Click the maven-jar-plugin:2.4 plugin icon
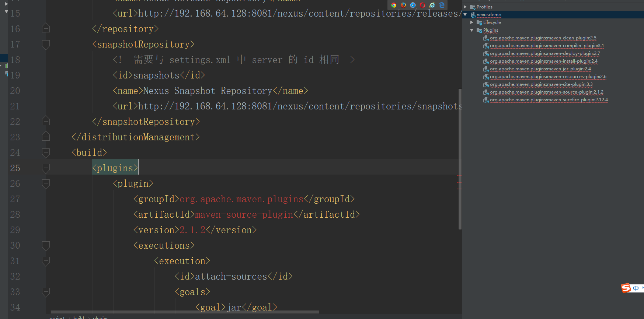The height and width of the screenshot is (319, 644). [x=486, y=69]
